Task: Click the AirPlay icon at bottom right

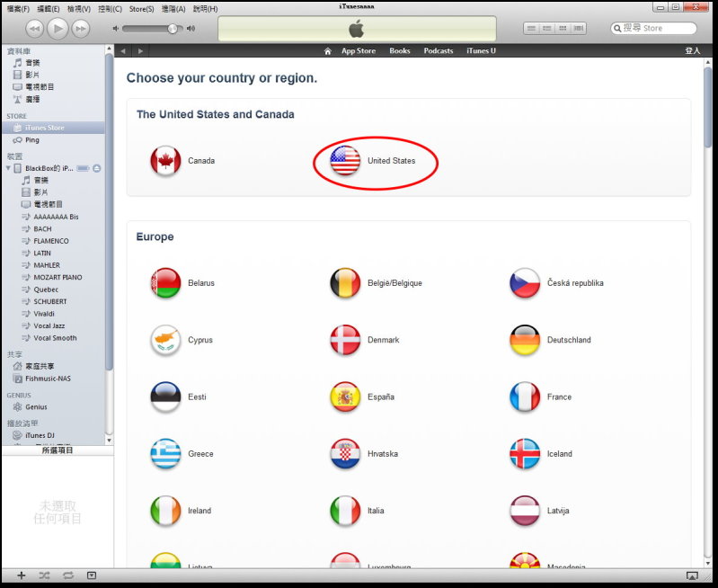Action: point(692,575)
